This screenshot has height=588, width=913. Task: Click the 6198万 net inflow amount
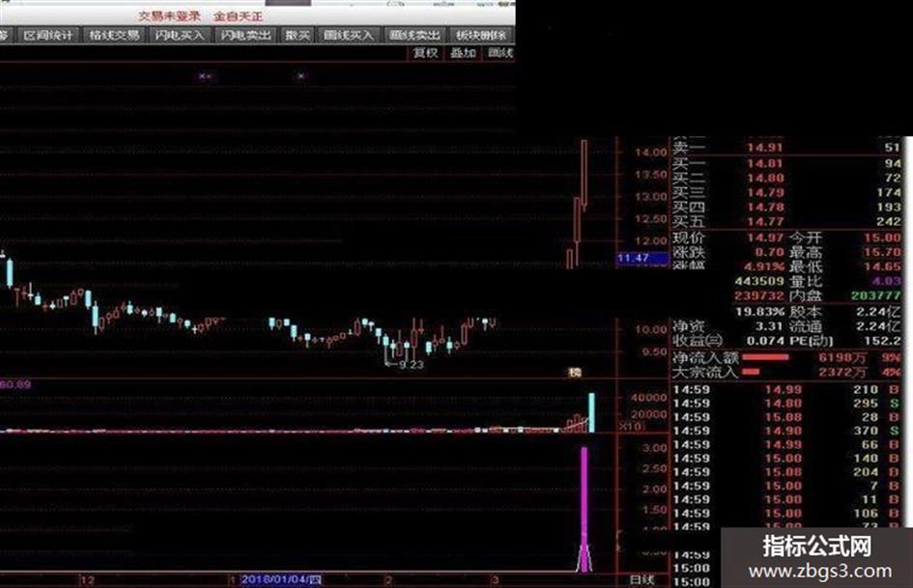tap(842, 357)
